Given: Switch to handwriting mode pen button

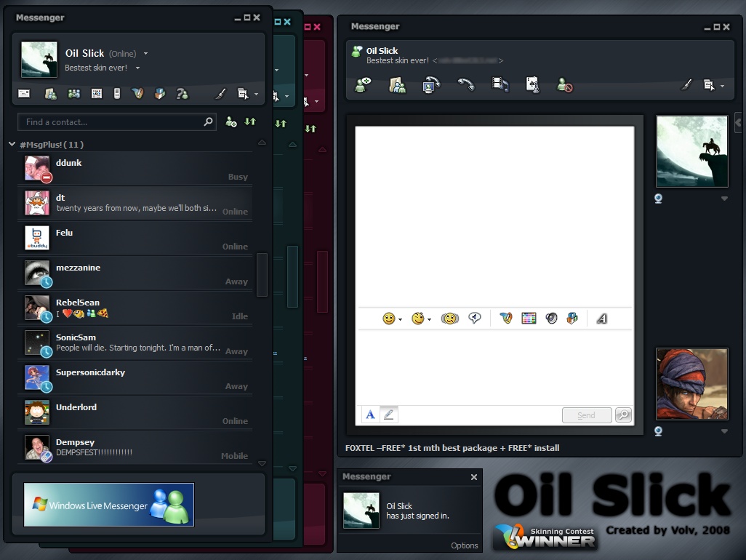Looking at the screenshot, I should [x=389, y=415].
